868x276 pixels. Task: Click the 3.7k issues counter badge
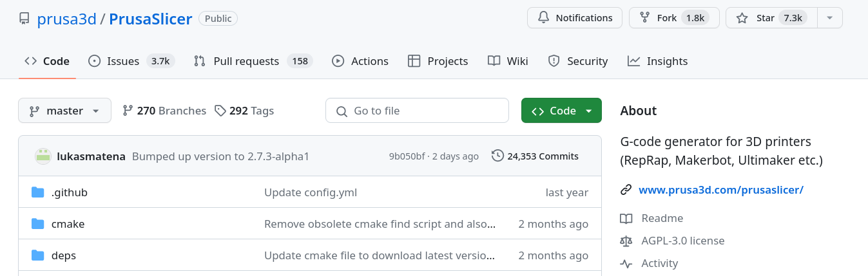(160, 61)
